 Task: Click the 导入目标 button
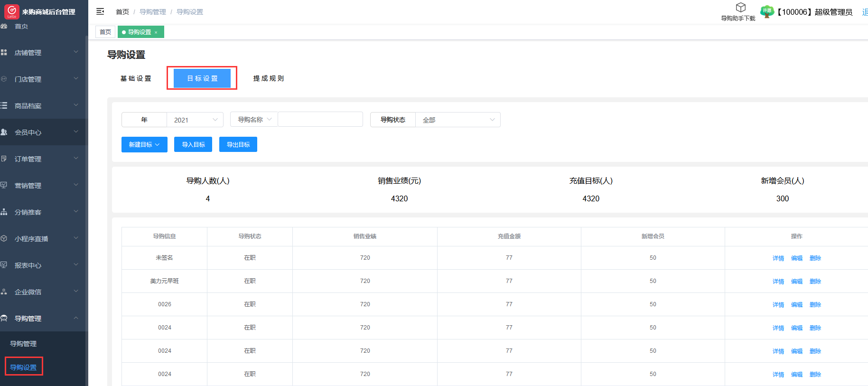tap(193, 145)
